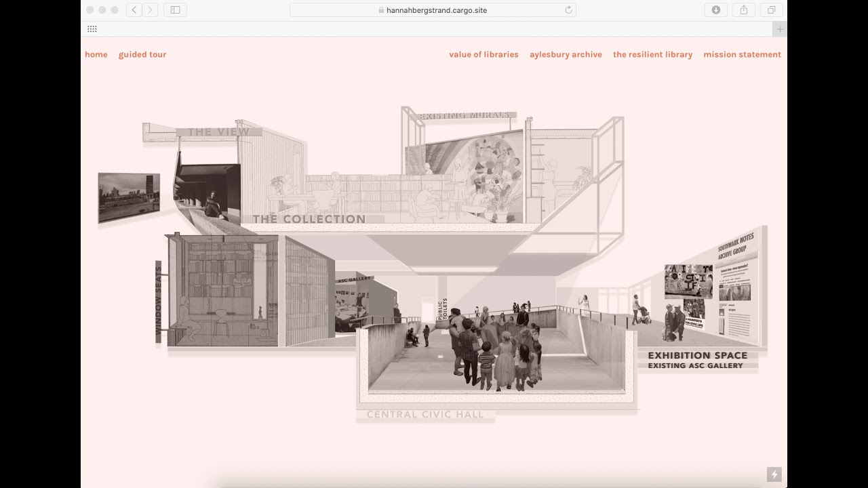Click the skyline photo thumbnail at left
868x488 pixels.
pos(129,197)
